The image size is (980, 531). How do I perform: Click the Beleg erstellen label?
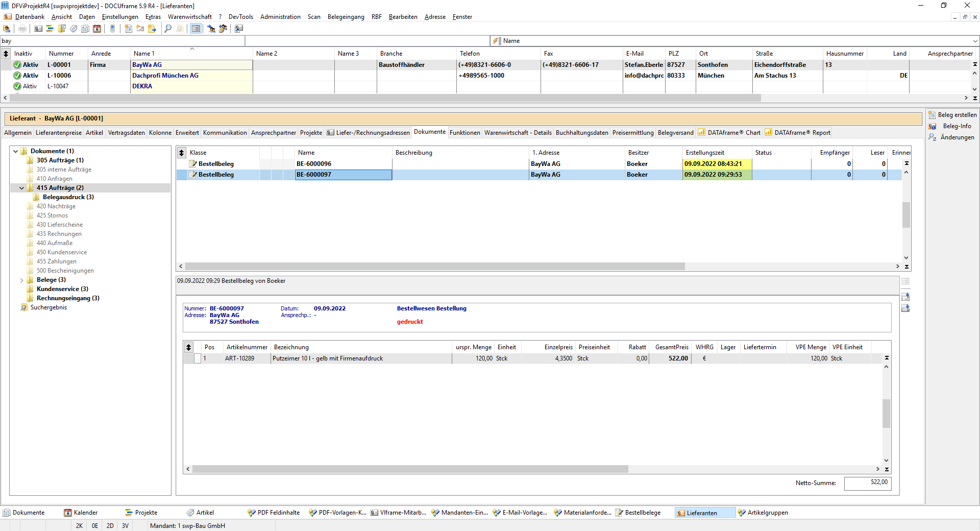coord(957,115)
